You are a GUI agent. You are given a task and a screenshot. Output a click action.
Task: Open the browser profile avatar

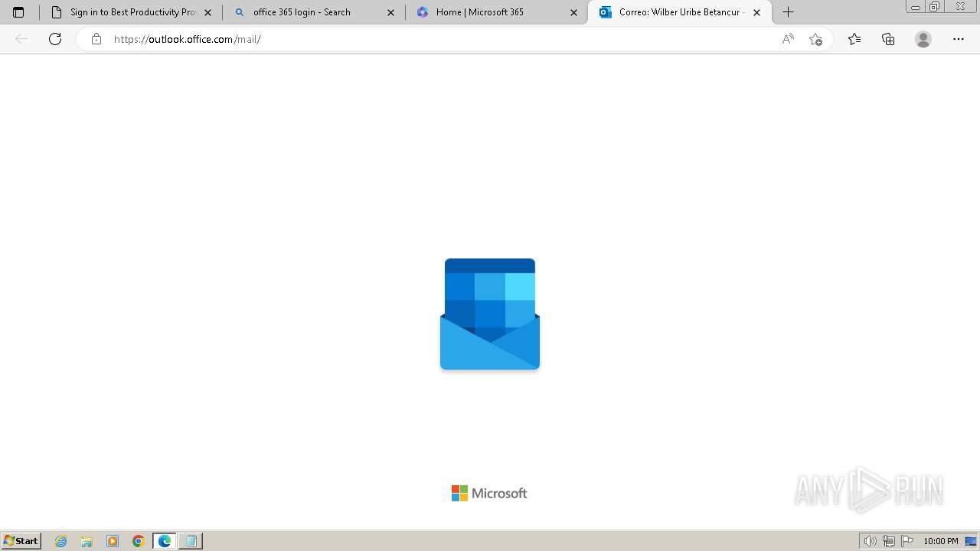click(923, 39)
